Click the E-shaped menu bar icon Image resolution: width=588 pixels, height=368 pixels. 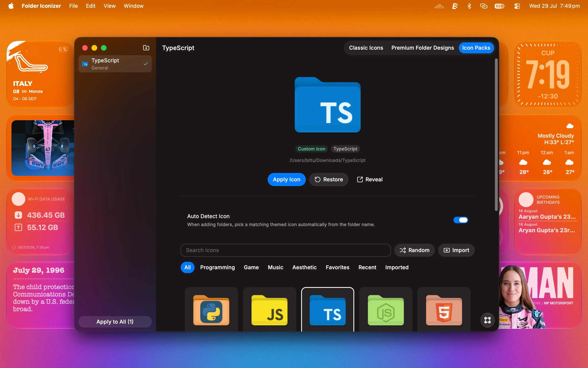pyautogui.click(x=455, y=6)
